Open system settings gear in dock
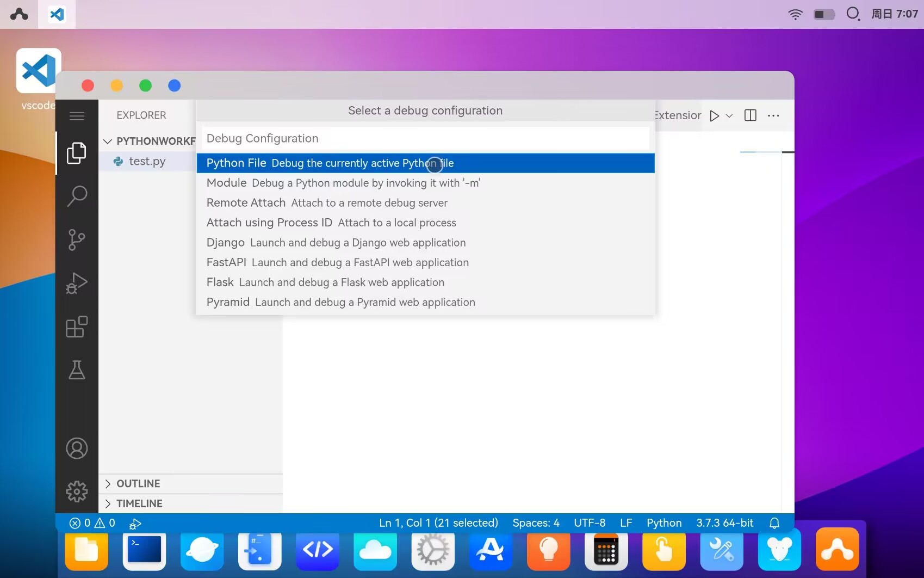 click(x=433, y=551)
